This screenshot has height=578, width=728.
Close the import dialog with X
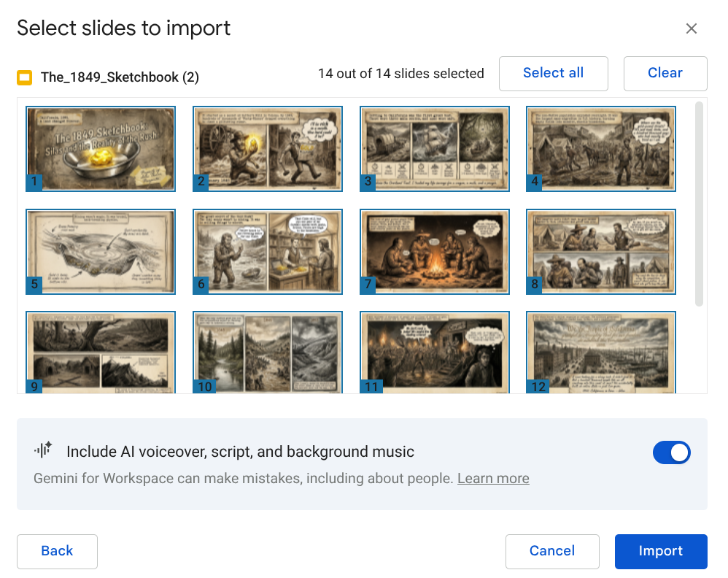692,28
